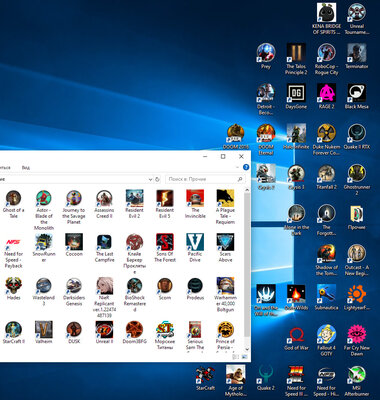
Task: Launch RAGE 2 from the desktop
Action: [326, 96]
